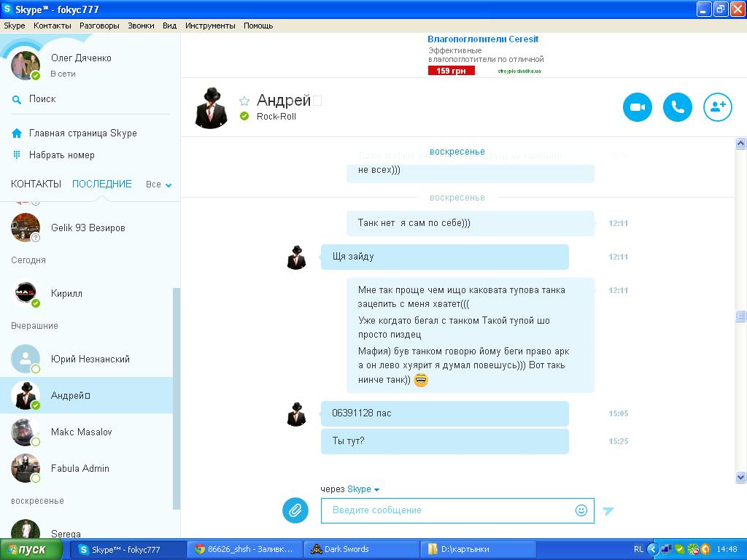The width and height of the screenshot is (747, 560).
Task: Click the search magnifier icon
Action: (17, 99)
